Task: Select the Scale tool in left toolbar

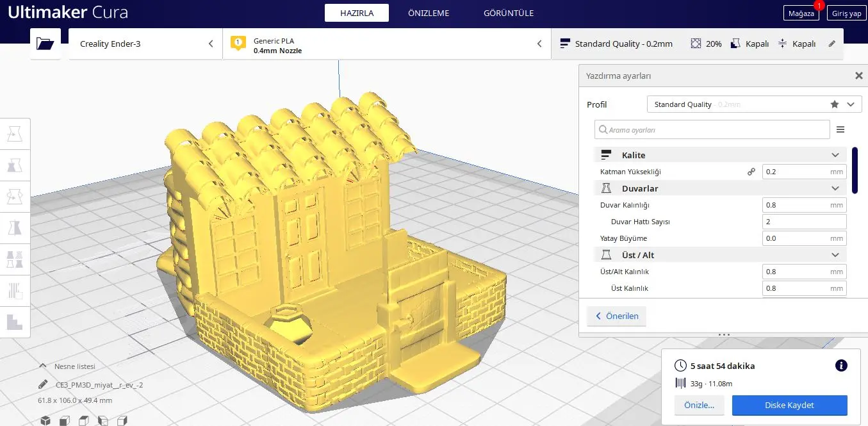Action: [x=15, y=165]
